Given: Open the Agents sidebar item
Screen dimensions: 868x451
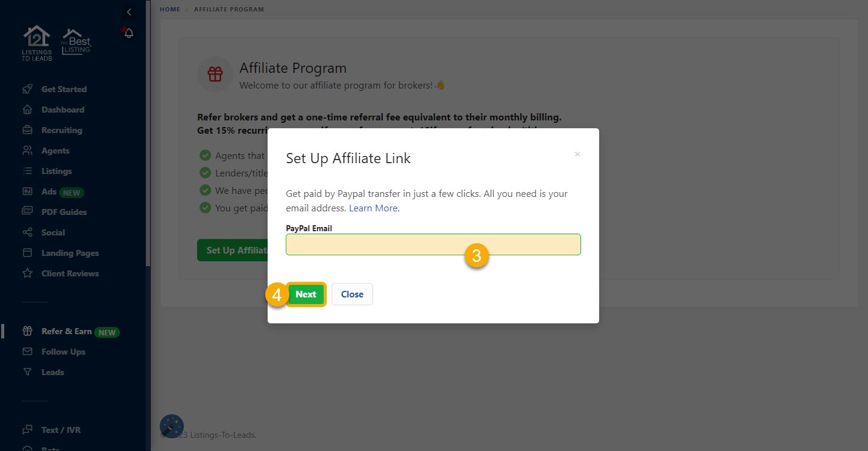Looking at the screenshot, I should click(55, 151).
